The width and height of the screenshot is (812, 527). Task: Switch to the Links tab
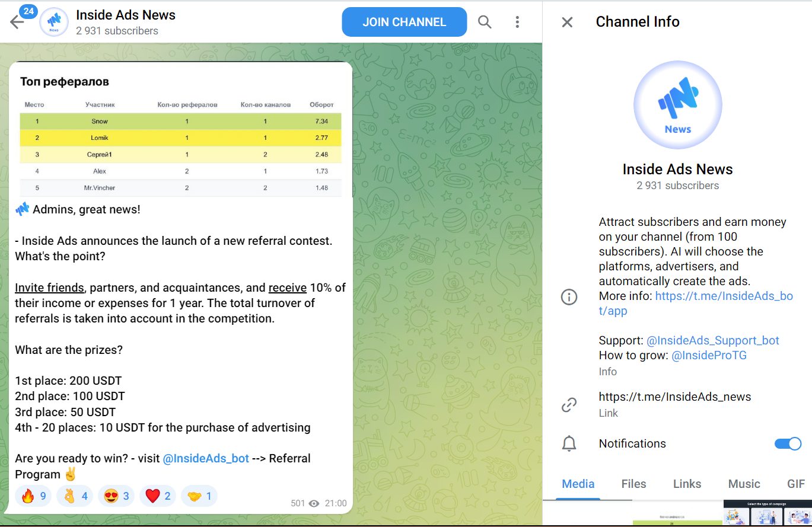[x=687, y=484]
